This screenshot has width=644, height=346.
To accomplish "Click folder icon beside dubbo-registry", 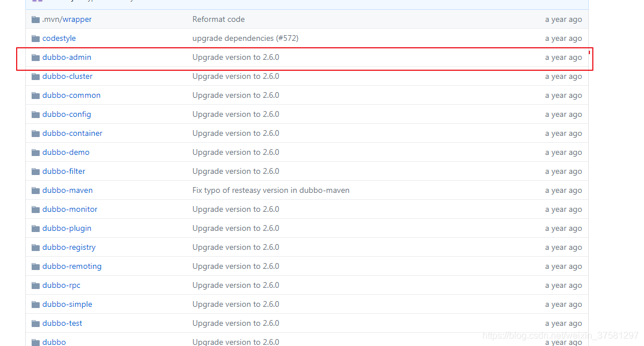I will coord(36,247).
